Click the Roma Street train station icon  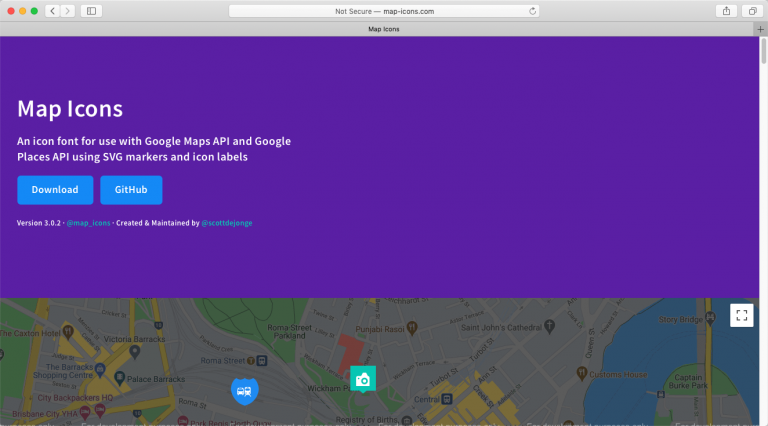click(262, 361)
